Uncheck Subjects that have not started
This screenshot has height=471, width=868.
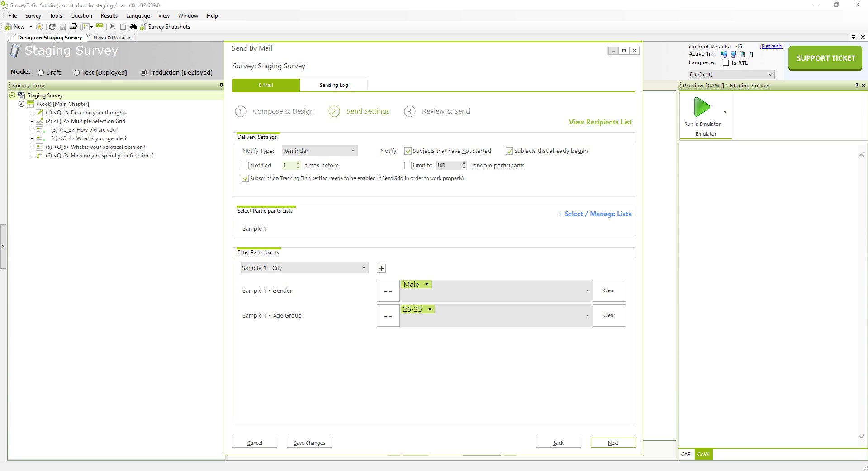(408, 151)
